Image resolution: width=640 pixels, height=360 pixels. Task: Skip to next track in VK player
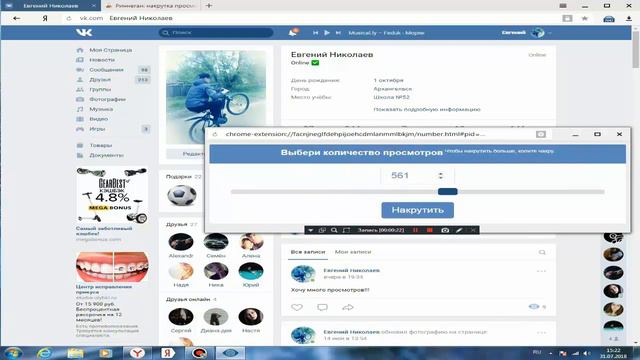338,33
